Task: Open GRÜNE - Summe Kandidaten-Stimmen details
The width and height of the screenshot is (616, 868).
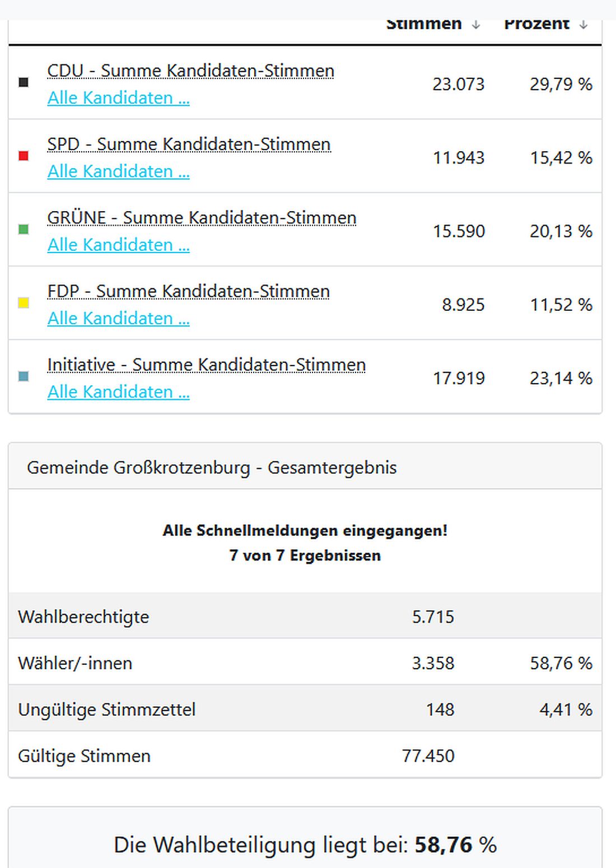Action: pyautogui.click(x=202, y=217)
